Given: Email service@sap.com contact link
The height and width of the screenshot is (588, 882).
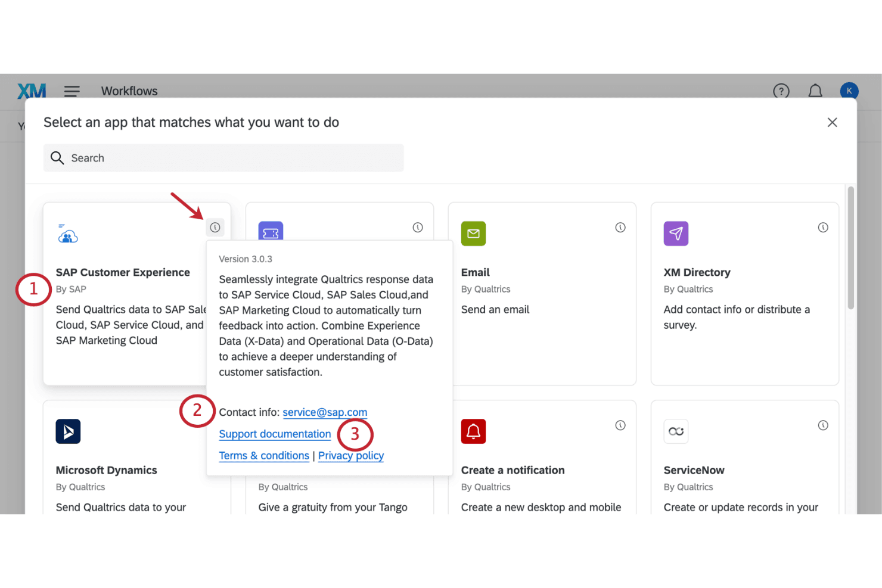Looking at the screenshot, I should 325,412.
